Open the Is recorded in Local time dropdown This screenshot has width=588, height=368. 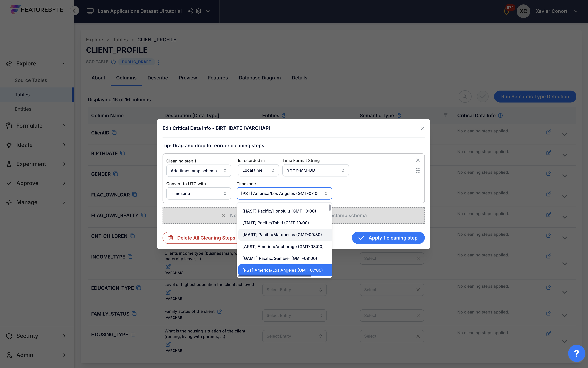click(x=258, y=170)
